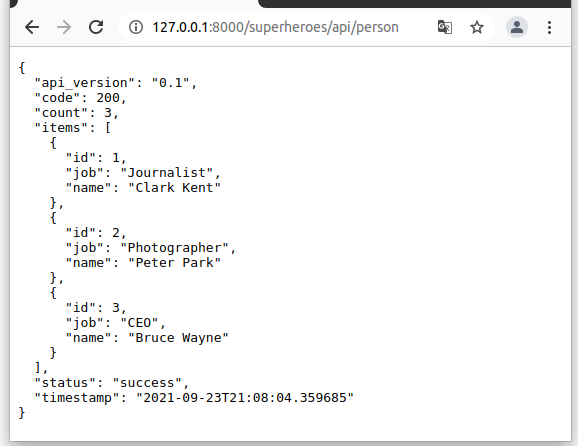Click the browser back arrow
The height and width of the screenshot is (446, 578).
(32, 27)
